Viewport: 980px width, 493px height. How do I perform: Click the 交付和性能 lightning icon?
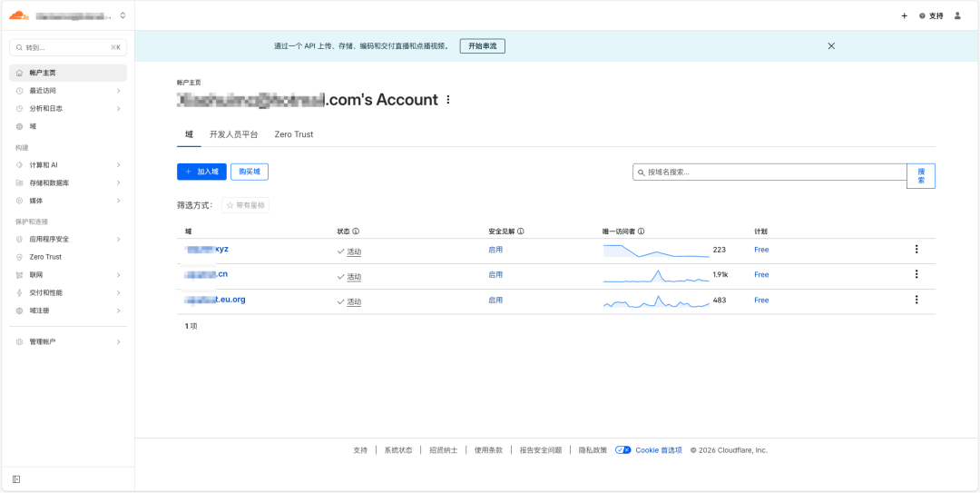tap(19, 292)
